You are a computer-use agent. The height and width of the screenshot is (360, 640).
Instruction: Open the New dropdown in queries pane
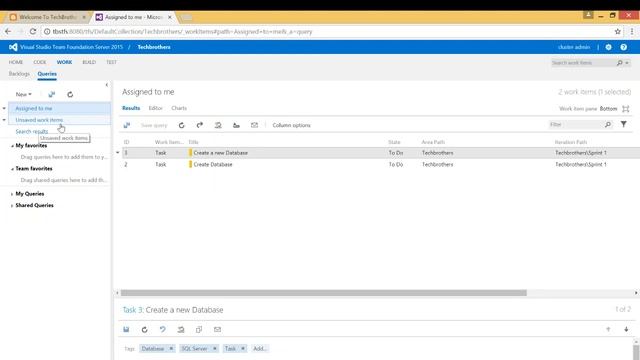pyautogui.click(x=23, y=94)
